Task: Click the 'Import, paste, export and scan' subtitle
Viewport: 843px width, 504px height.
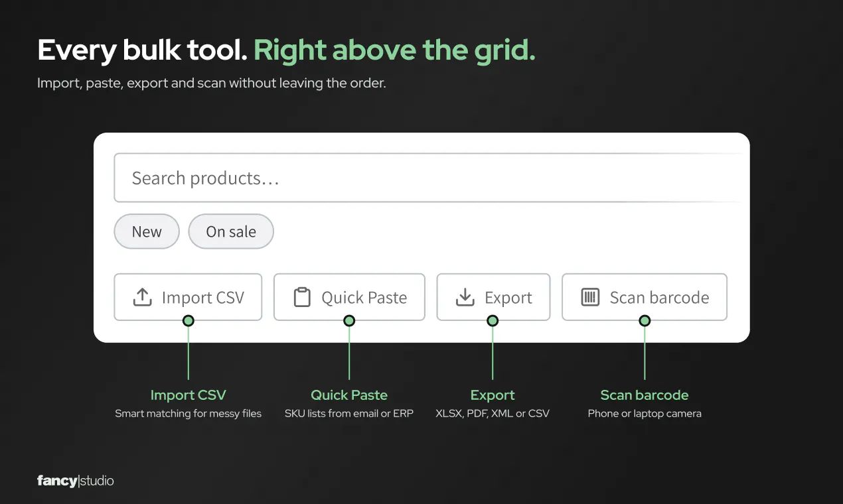Action: 212,84
